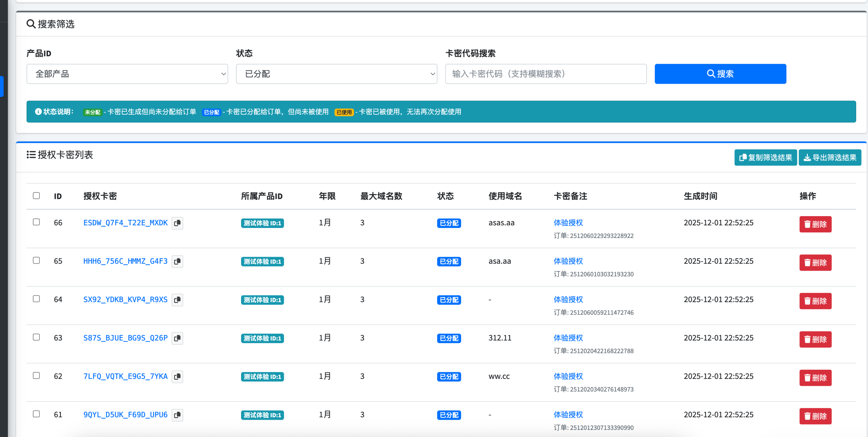
Task: Click the 复制筛选结果 button
Action: tap(765, 157)
